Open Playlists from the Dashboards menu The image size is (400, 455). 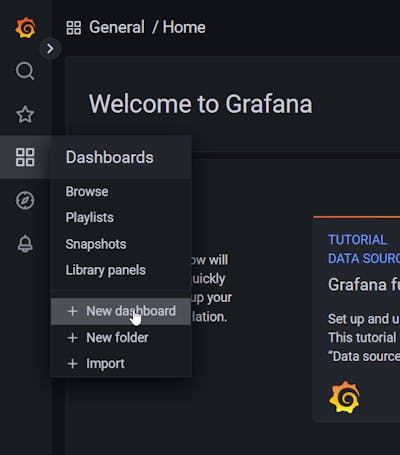click(x=89, y=218)
